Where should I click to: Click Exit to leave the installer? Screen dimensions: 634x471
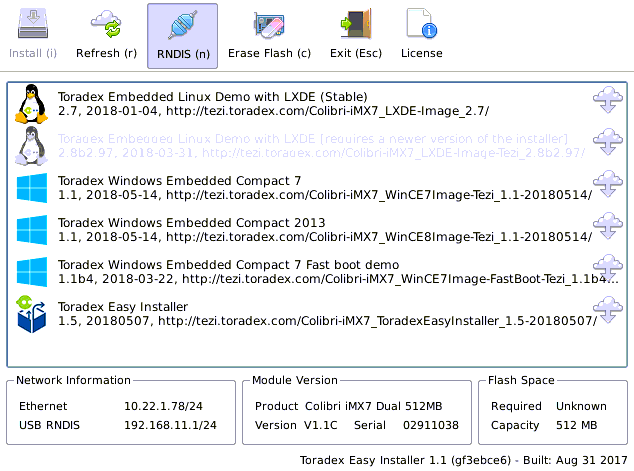(350, 32)
